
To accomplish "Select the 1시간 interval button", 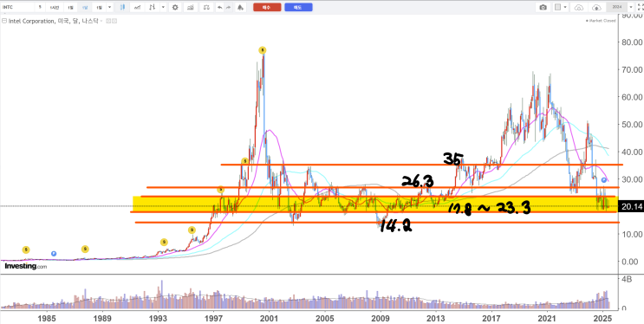I will [x=55, y=8].
